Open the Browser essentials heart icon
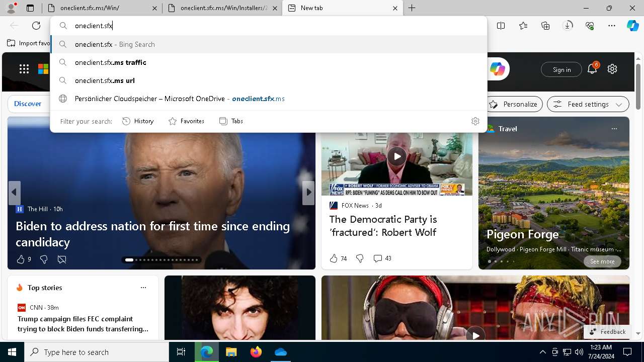 [x=590, y=26]
